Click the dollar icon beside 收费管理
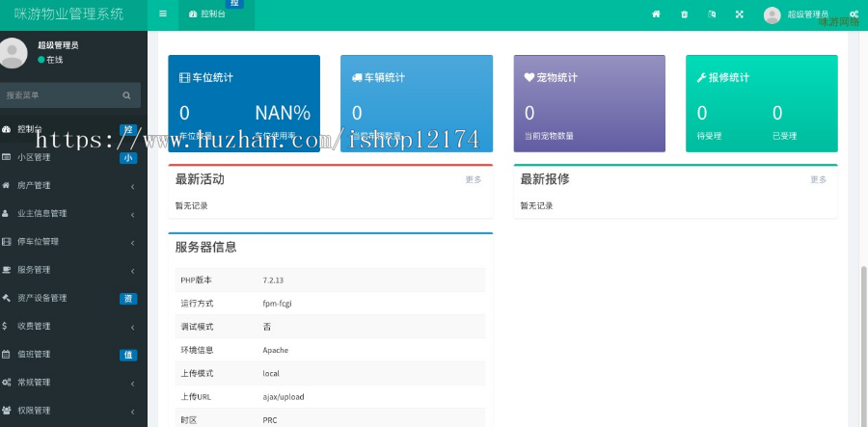This screenshot has width=868, height=427. tap(5, 327)
